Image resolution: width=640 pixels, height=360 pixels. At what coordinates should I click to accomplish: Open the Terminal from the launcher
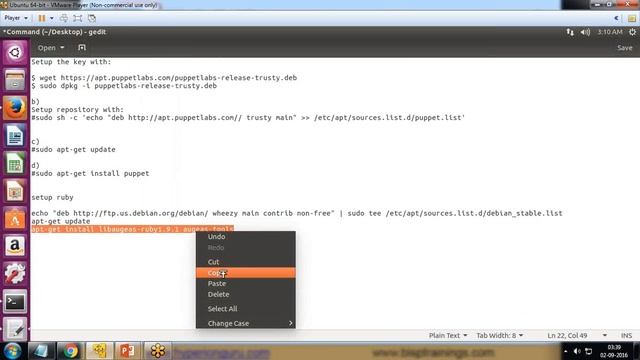[x=15, y=302]
